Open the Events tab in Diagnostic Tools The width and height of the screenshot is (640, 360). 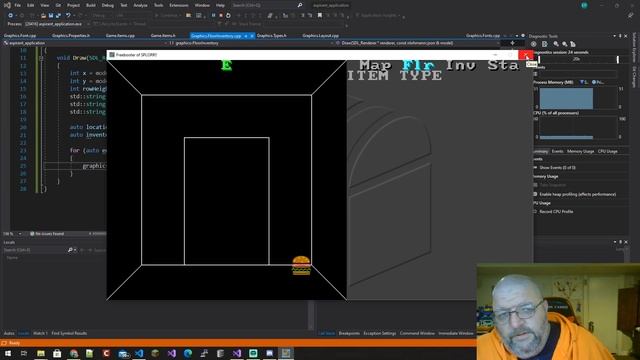click(558, 151)
